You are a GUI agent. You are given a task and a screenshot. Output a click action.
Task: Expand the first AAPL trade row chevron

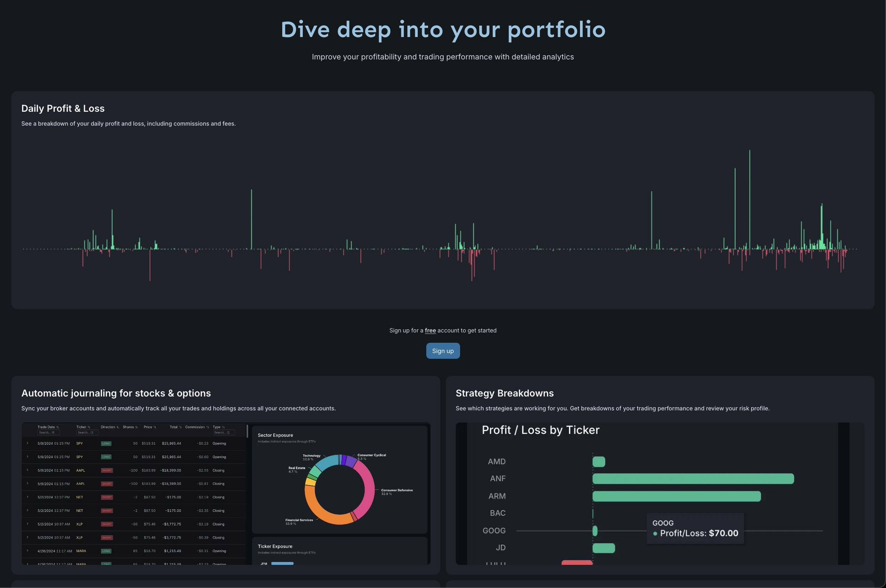click(x=28, y=470)
